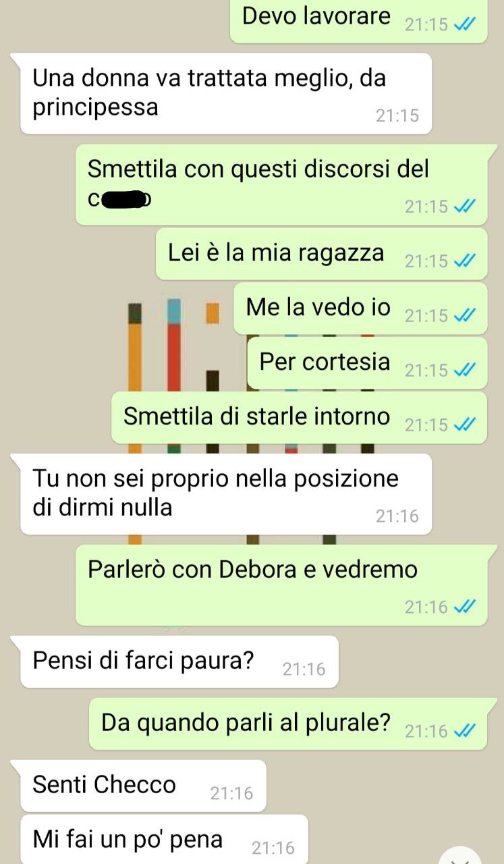Tap ticks on 'Parlerò con Debora e vedremo'
The height and width of the screenshot is (864, 504).
(466, 607)
